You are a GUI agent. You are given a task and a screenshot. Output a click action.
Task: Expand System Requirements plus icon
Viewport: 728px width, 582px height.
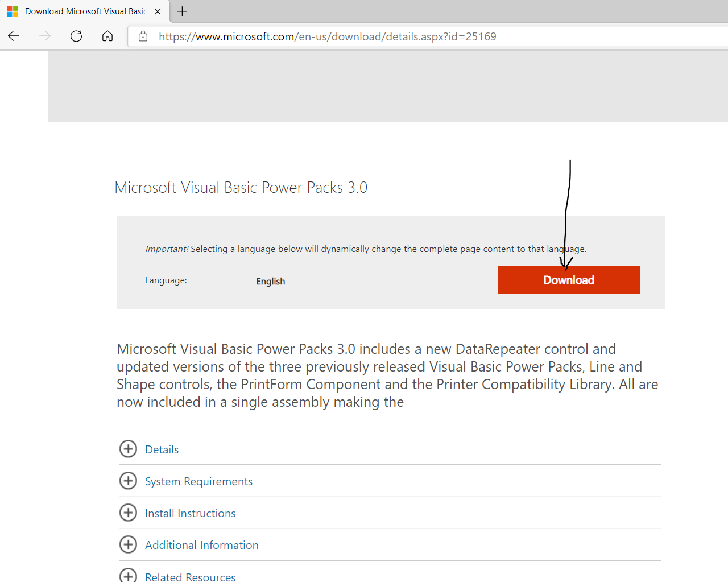click(x=129, y=481)
